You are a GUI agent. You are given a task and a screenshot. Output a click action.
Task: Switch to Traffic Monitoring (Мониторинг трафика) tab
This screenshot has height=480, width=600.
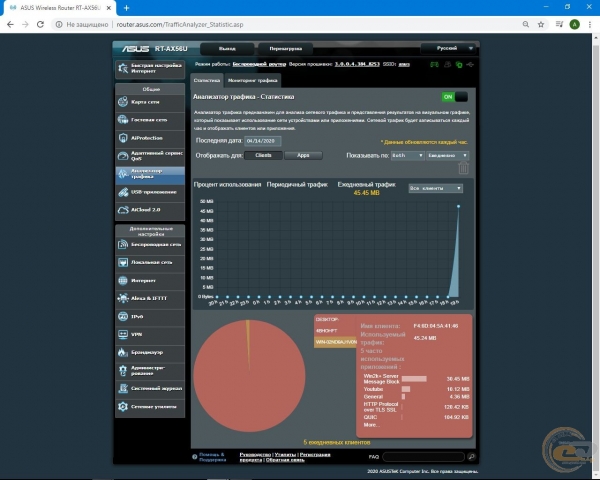click(253, 80)
